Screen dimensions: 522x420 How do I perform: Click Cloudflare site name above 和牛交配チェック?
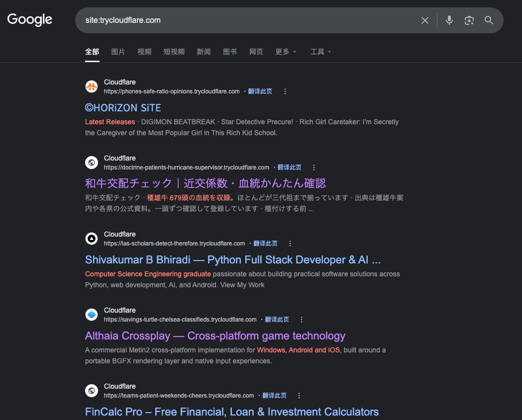coord(120,158)
